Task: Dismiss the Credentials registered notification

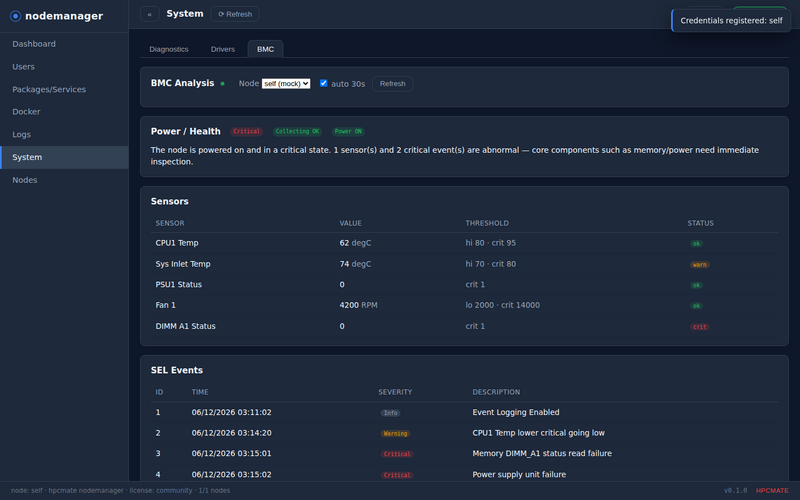Action: coord(731,21)
